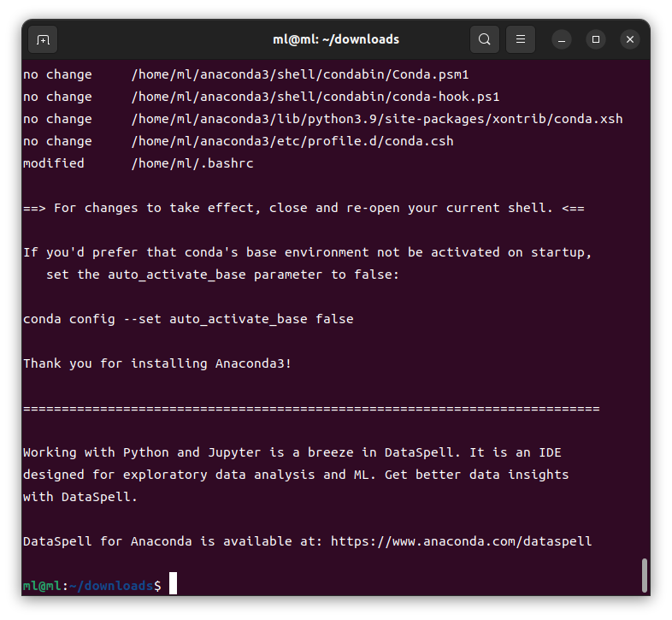This screenshot has width=672, height=620.
Task: Click the 'conda config --set auto_activate_base false' command
Action: pos(188,320)
